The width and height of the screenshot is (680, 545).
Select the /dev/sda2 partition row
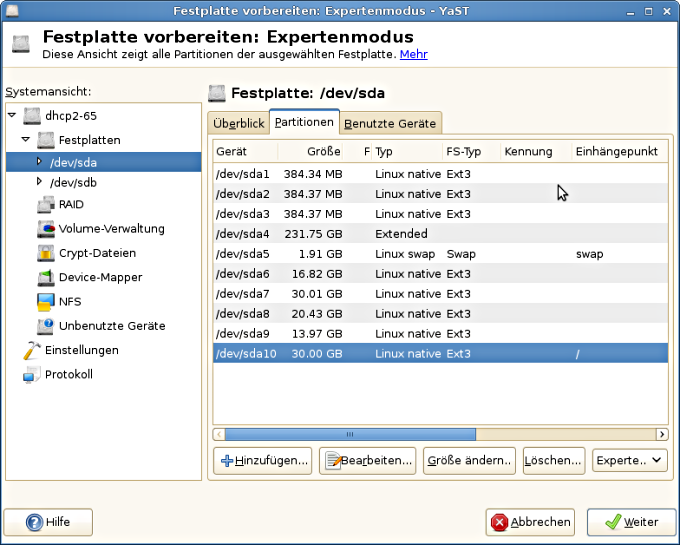pyautogui.click(x=440, y=194)
